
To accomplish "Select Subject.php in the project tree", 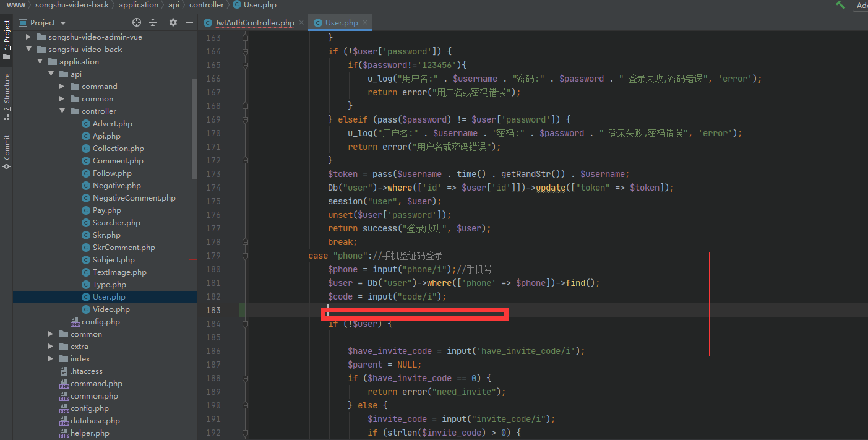I will coord(113,260).
